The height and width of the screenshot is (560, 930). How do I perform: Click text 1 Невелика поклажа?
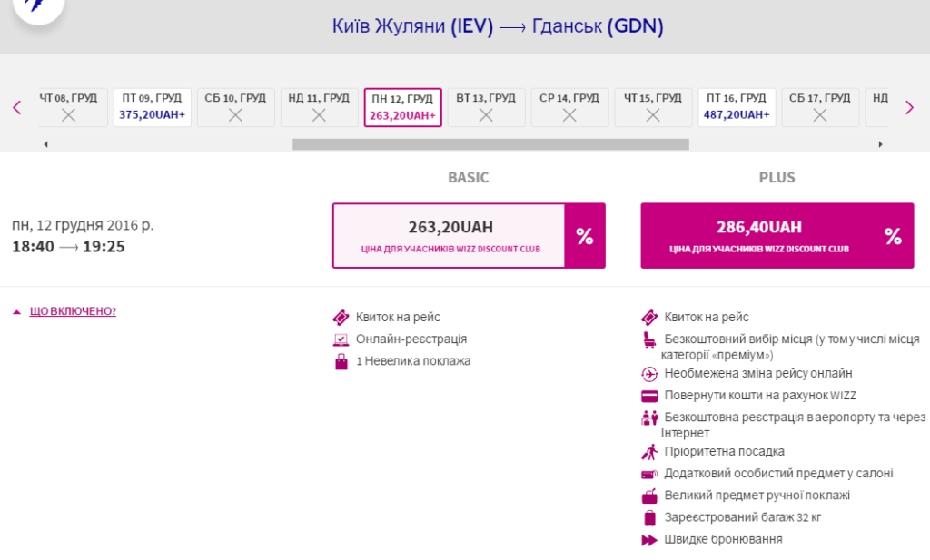click(x=413, y=361)
